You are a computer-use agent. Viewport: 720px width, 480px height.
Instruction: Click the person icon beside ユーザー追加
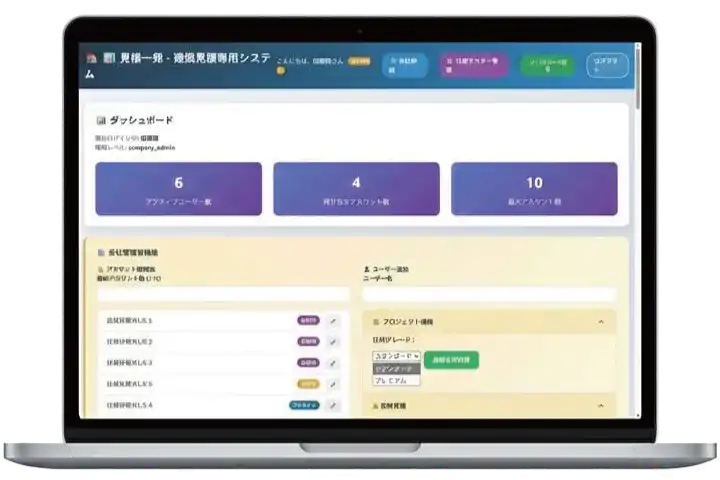click(x=366, y=269)
